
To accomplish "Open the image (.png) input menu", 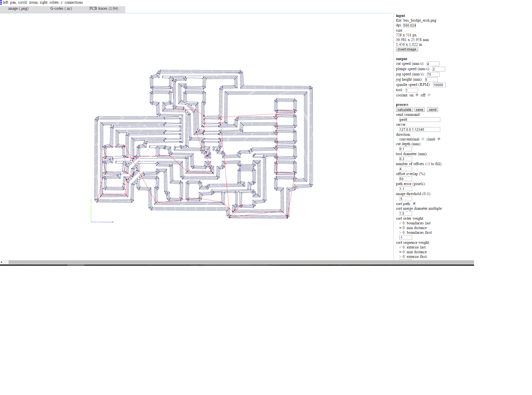I will [18, 9].
